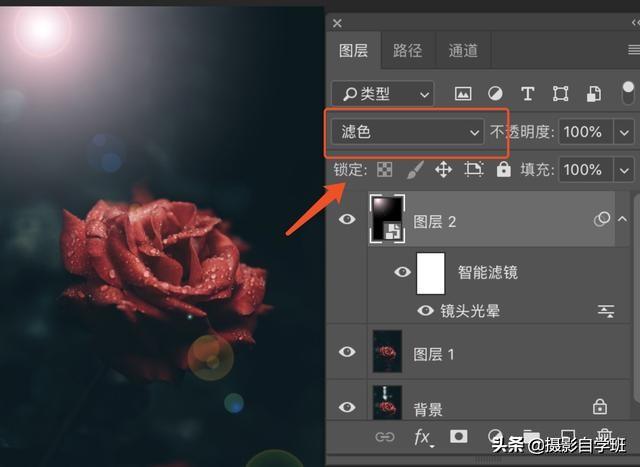This screenshot has height=467, width=640.
Task: Filter layers by type (T) icon
Action: click(527, 94)
